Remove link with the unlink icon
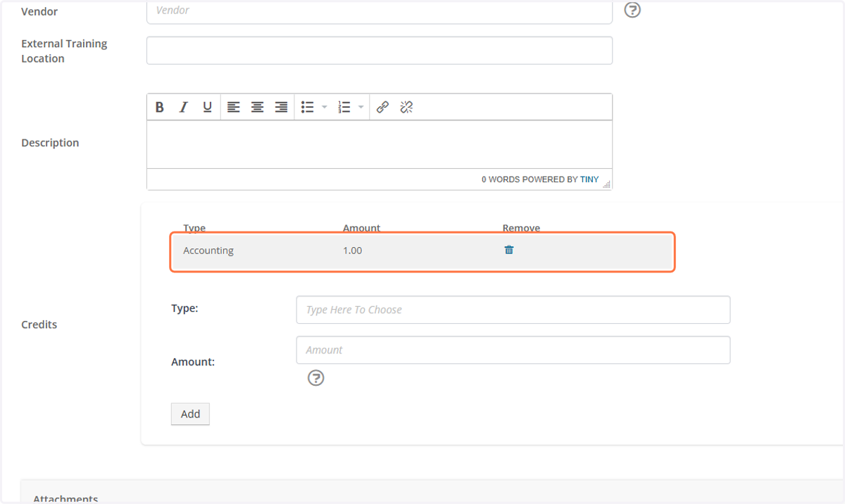Screen dimensions: 845x504 coord(406,107)
